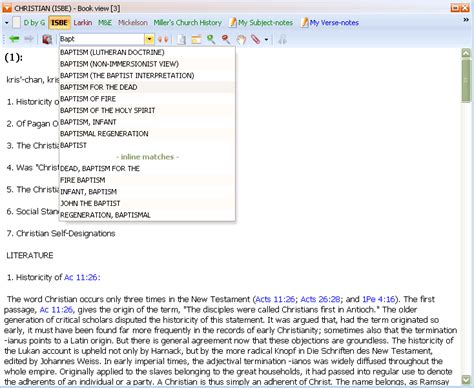
Task: Open BAPTISMAL REGENERATION topic
Action: (147, 134)
